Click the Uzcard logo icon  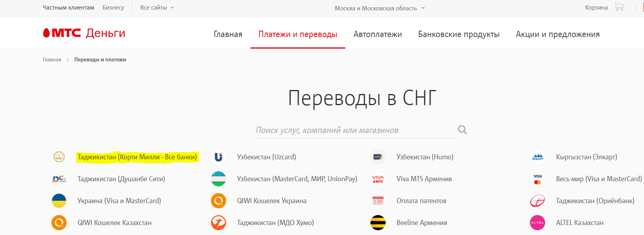(x=219, y=157)
